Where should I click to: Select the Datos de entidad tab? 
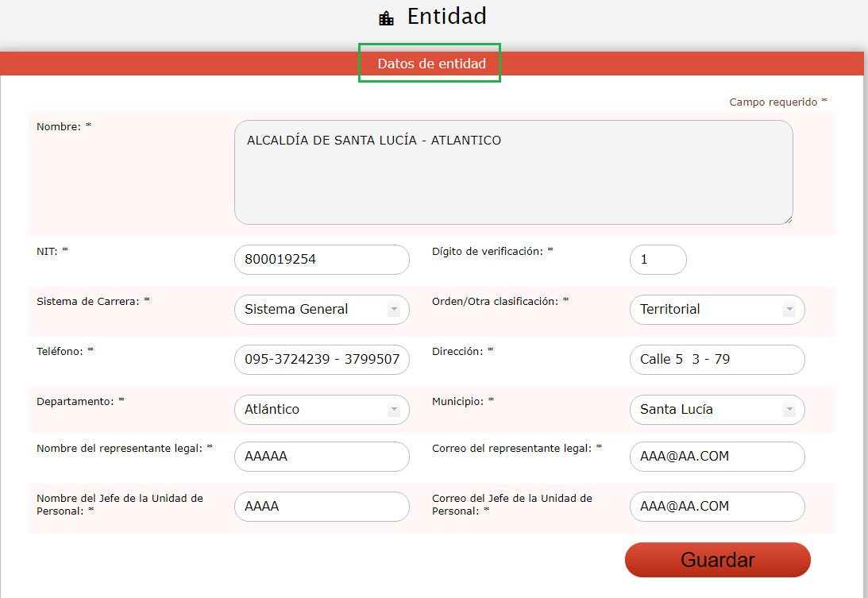tap(431, 64)
